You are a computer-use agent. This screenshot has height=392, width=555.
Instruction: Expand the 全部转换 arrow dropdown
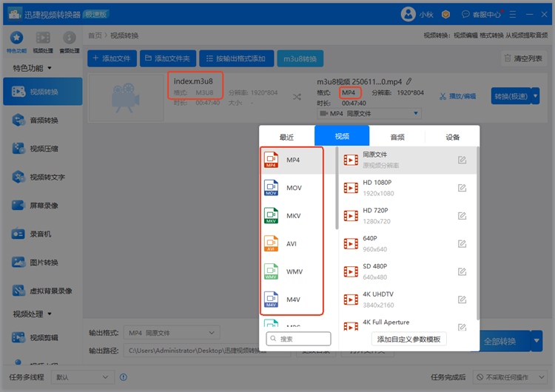coord(536,341)
